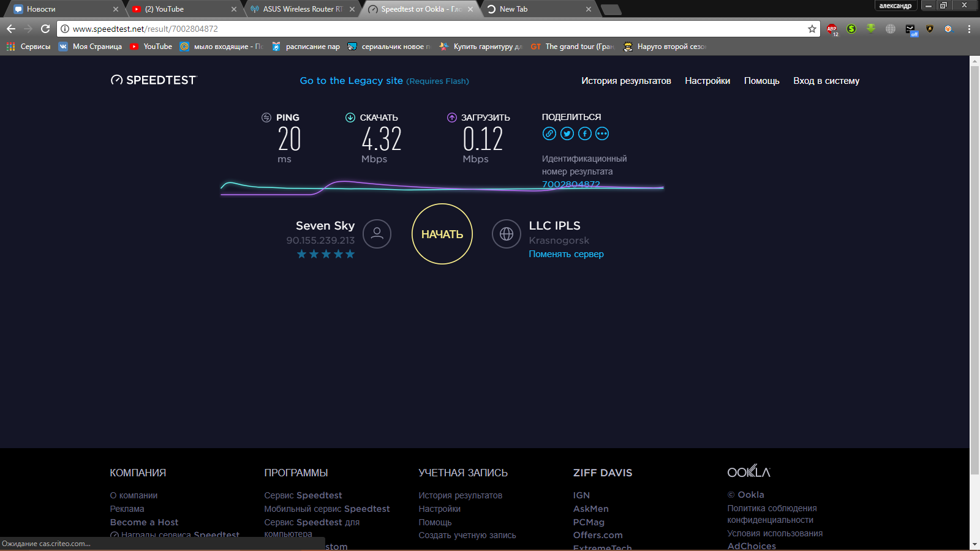This screenshot has width=980, height=551.
Task: Open расписание пар bookmark
Action: tap(306, 47)
